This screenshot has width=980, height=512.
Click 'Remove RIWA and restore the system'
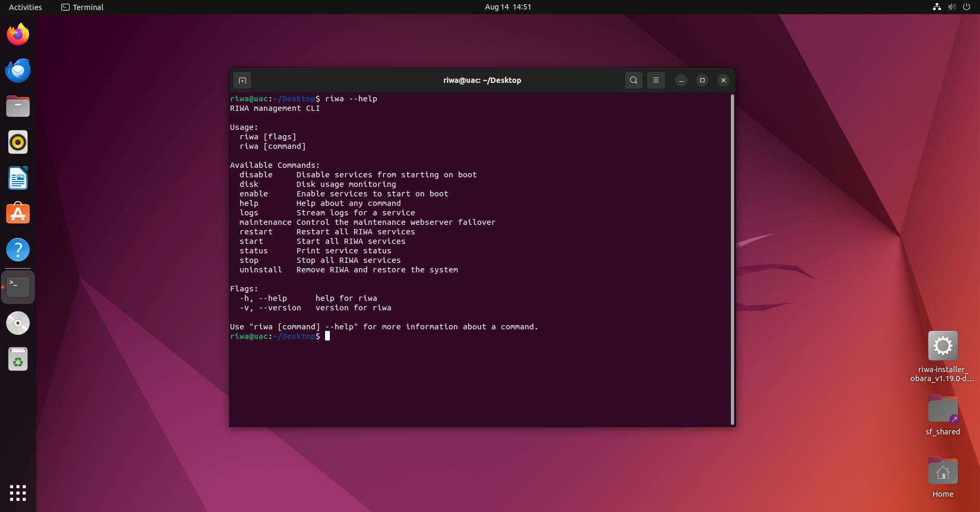tap(377, 270)
